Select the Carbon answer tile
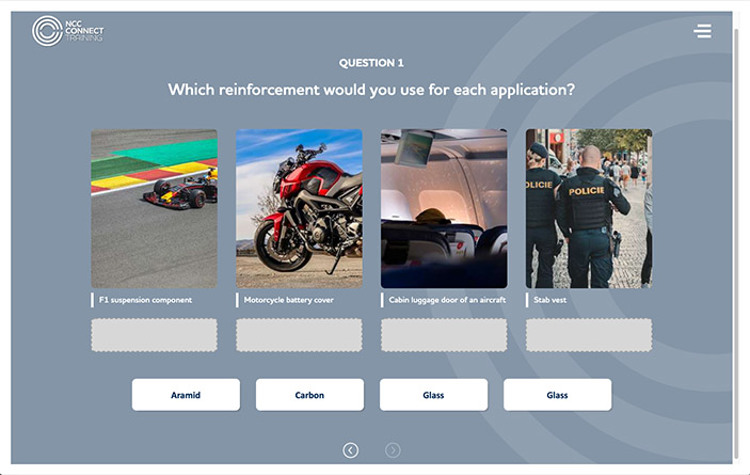 click(x=309, y=395)
